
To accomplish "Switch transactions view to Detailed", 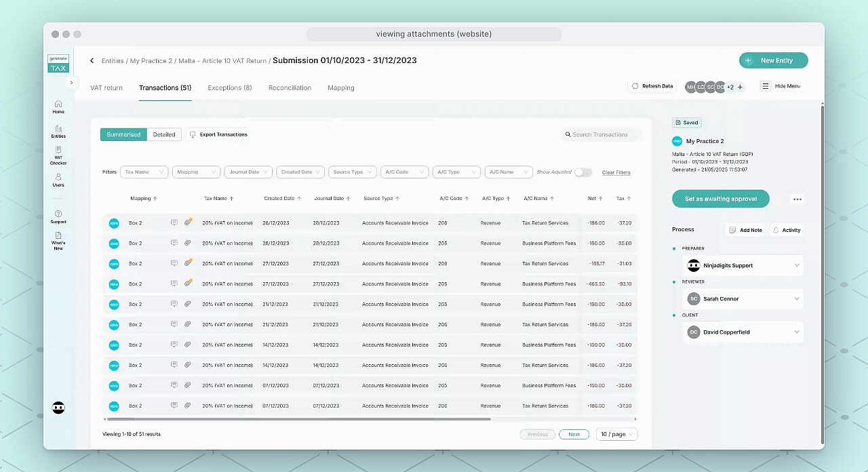I will point(163,134).
